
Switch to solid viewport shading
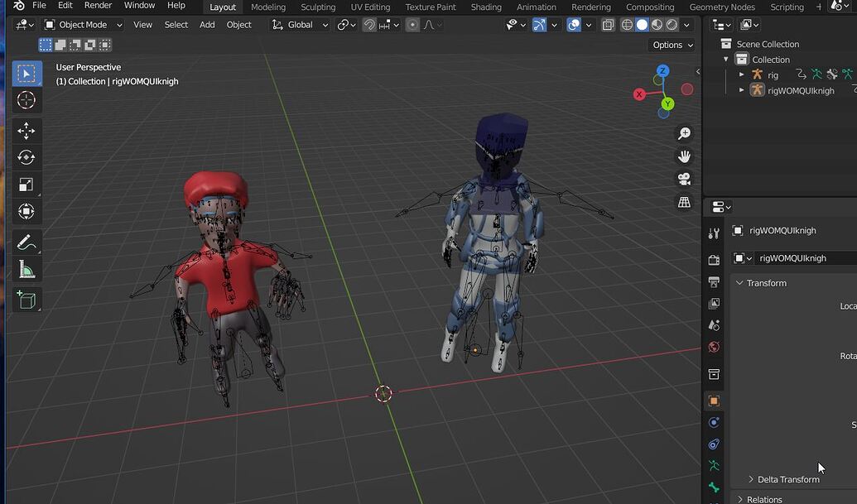click(642, 25)
